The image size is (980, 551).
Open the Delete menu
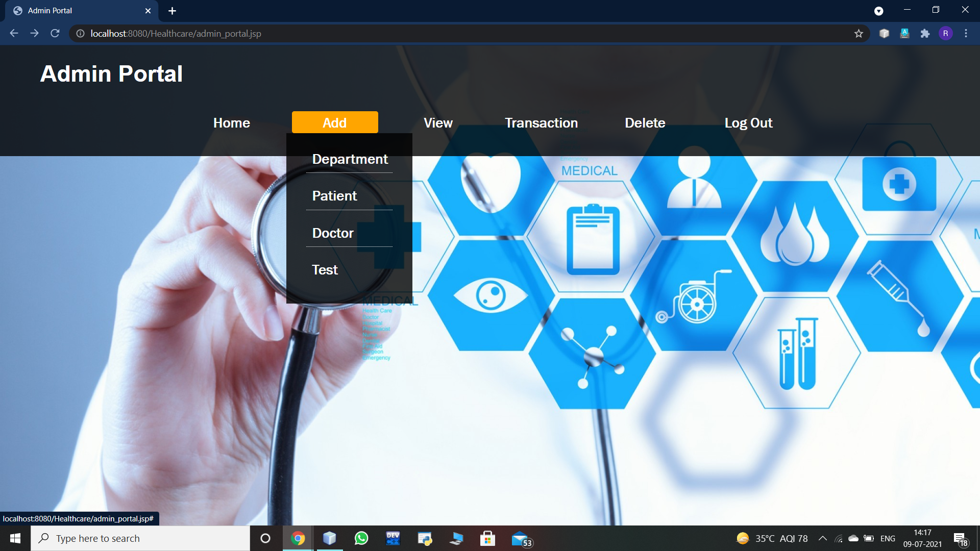645,123
